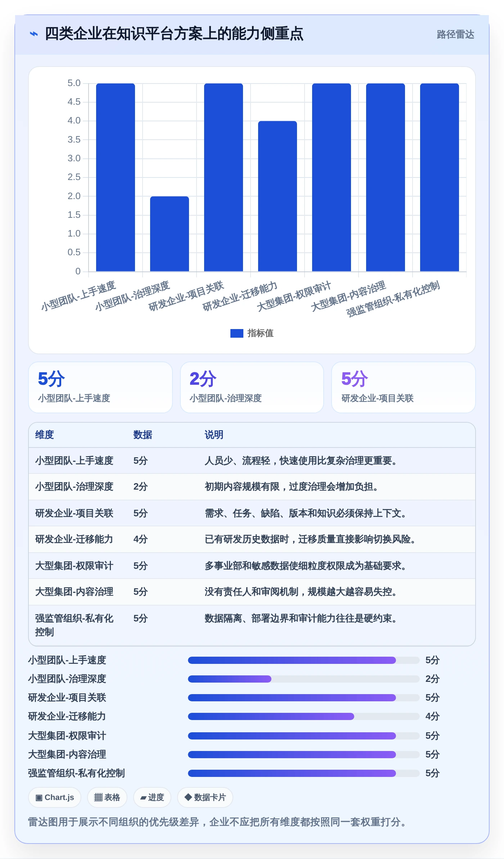Click progress label 强监管组织-私有化控制

click(x=76, y=773)
